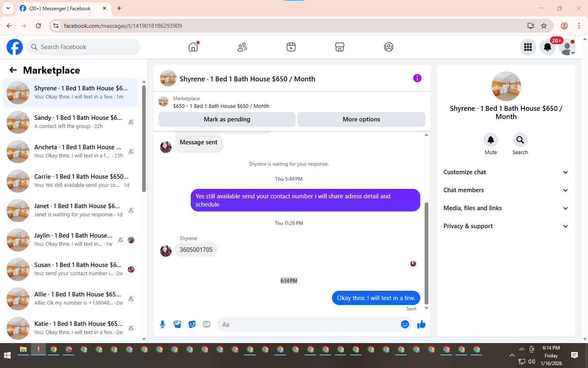Viewport: 588px width, 368px height.
Task: Go back using the Marketplace arrow icon
Action: [13, 70]
